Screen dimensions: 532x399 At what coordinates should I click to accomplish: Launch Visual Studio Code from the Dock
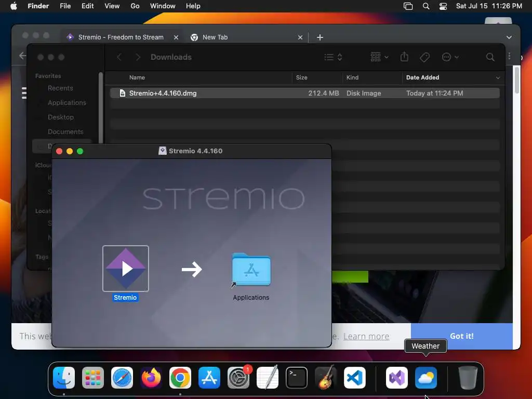click(355, 377)
